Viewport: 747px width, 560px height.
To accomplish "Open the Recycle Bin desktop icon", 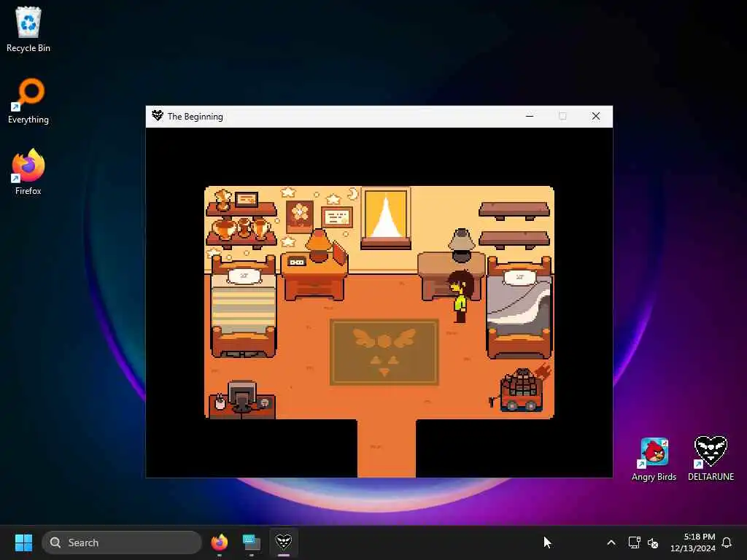I will click(x=28, y=29).
